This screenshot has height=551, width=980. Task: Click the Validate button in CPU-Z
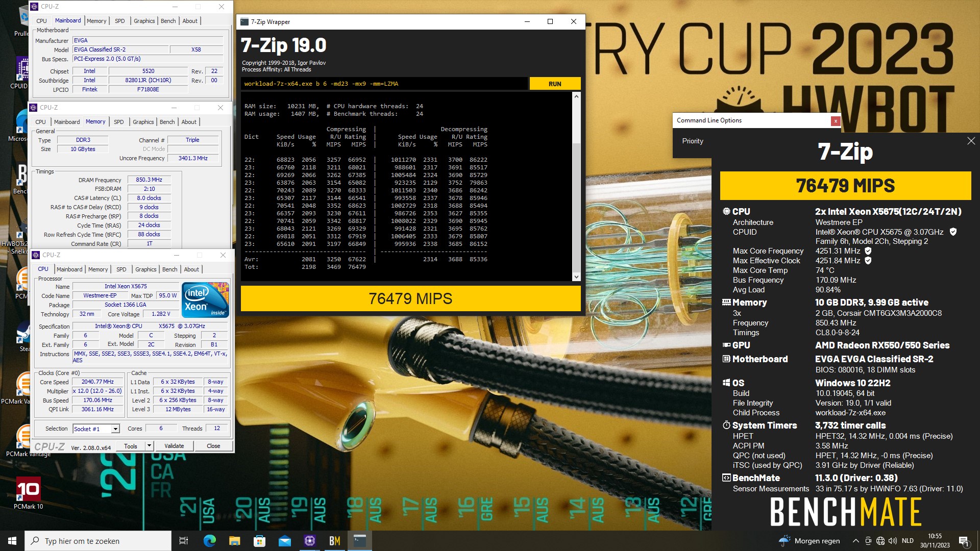[x=174, y=446]
